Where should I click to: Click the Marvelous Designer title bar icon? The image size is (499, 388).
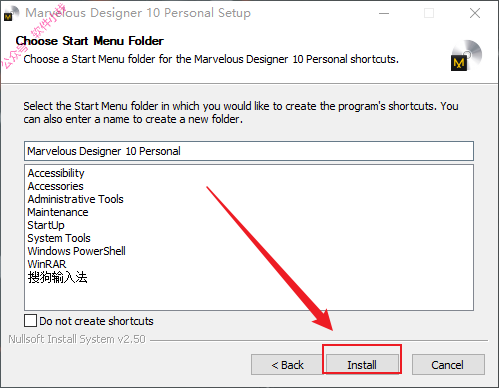[x=11, y=13]
